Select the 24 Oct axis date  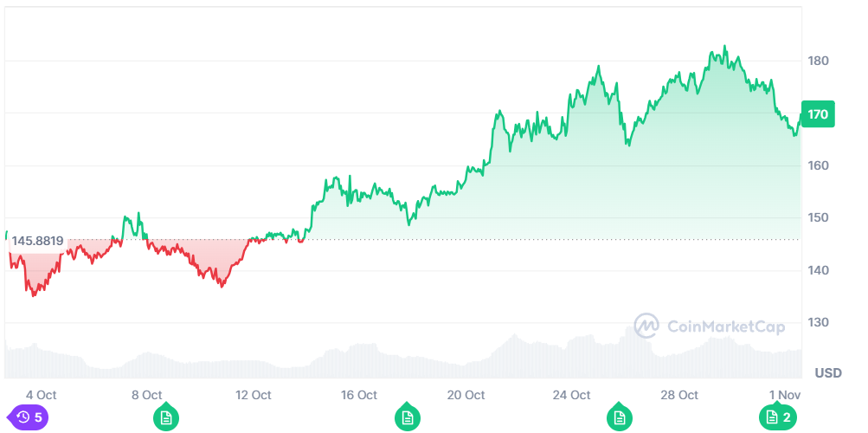[x=572, y=395]
